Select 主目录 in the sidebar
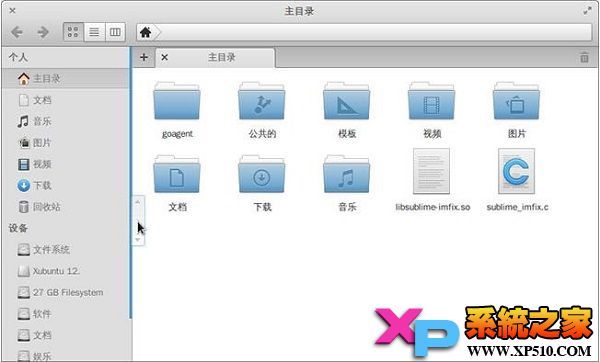Viewport: 600px width, 362px height. (x=66, y=79)
